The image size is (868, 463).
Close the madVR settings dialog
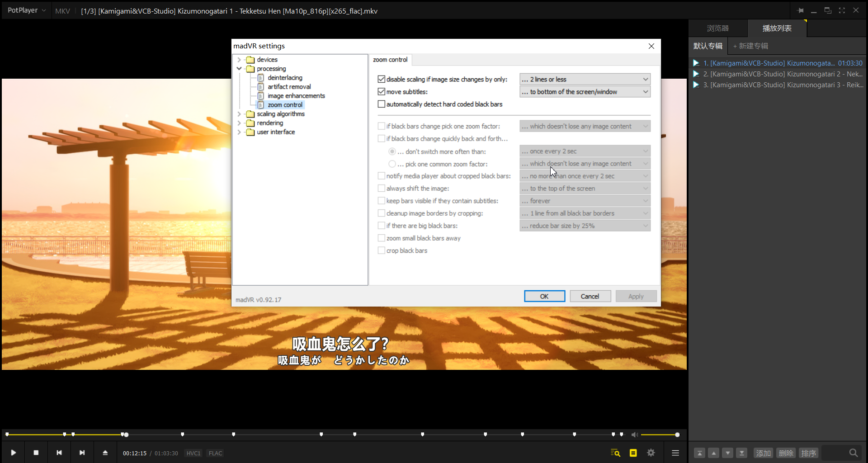(651, 46)
